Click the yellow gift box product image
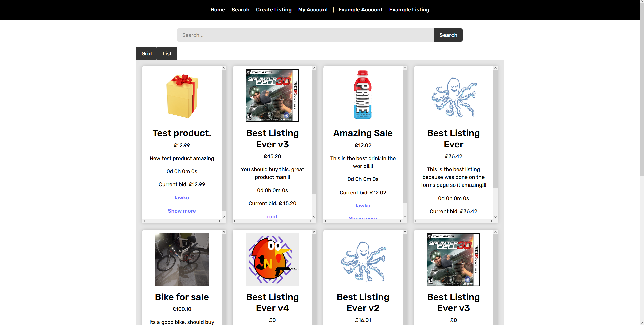The image size is (644, 325). tap(182, 96)
